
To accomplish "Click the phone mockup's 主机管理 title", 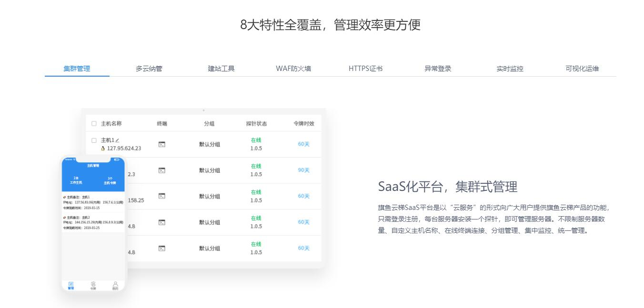I will [93, 166].
